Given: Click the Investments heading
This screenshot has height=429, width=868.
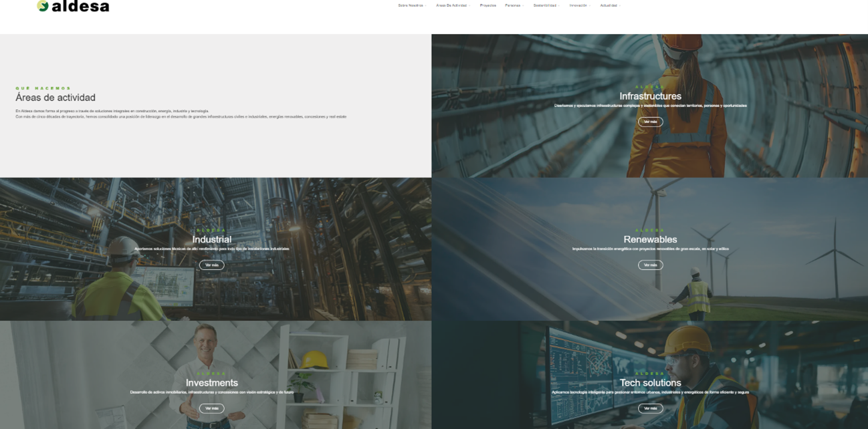Looking at the screenshot, I should 211,383.
